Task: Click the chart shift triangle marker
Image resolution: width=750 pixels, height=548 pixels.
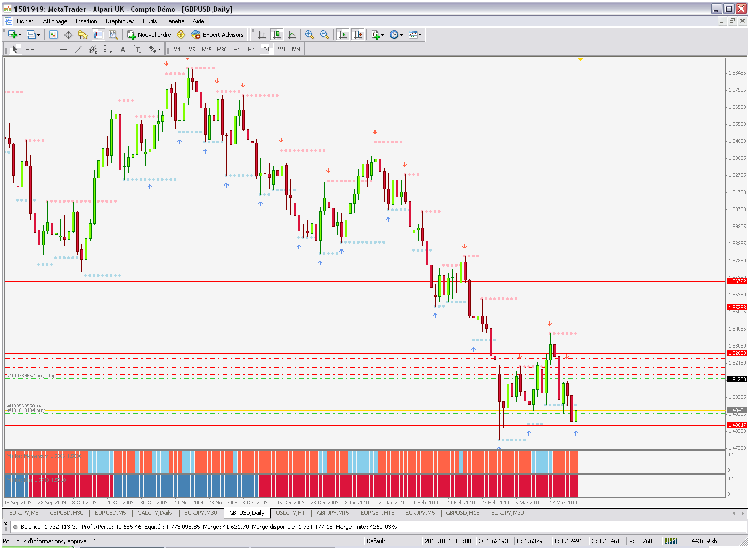Action: coord(580,59)
